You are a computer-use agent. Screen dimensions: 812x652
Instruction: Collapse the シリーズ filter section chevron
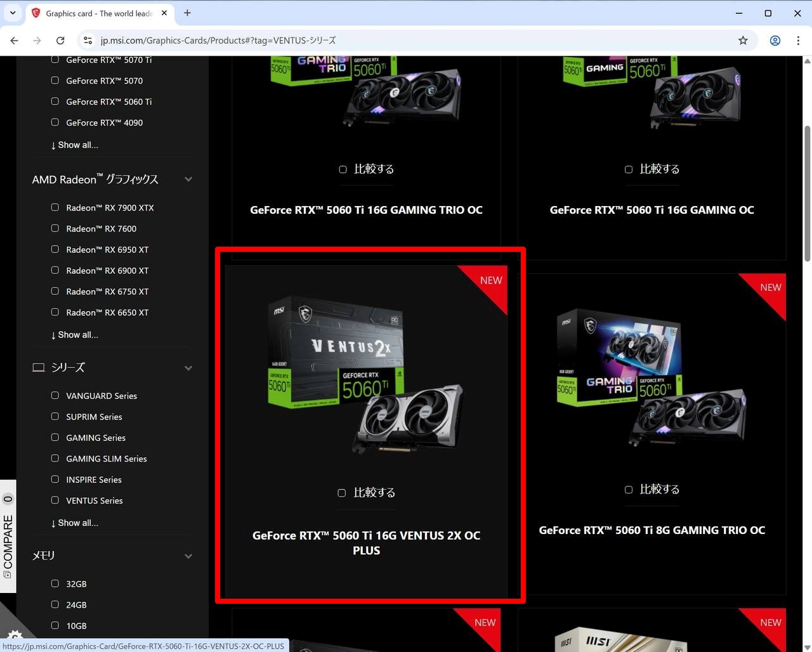pyautogui.click(x=188, y=368)
